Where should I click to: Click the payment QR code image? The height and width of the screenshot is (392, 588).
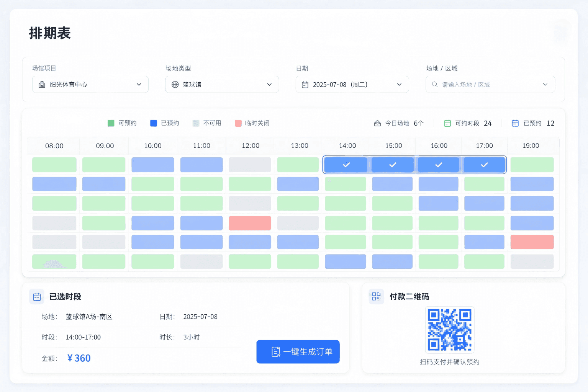click(450, 330)
